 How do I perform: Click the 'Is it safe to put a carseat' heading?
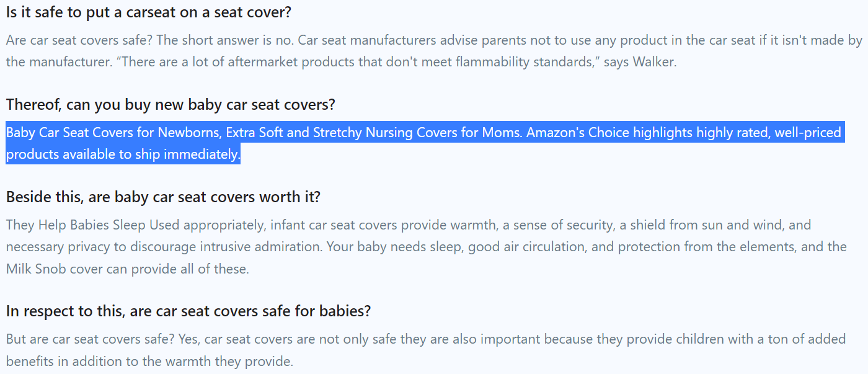(149, 12)
